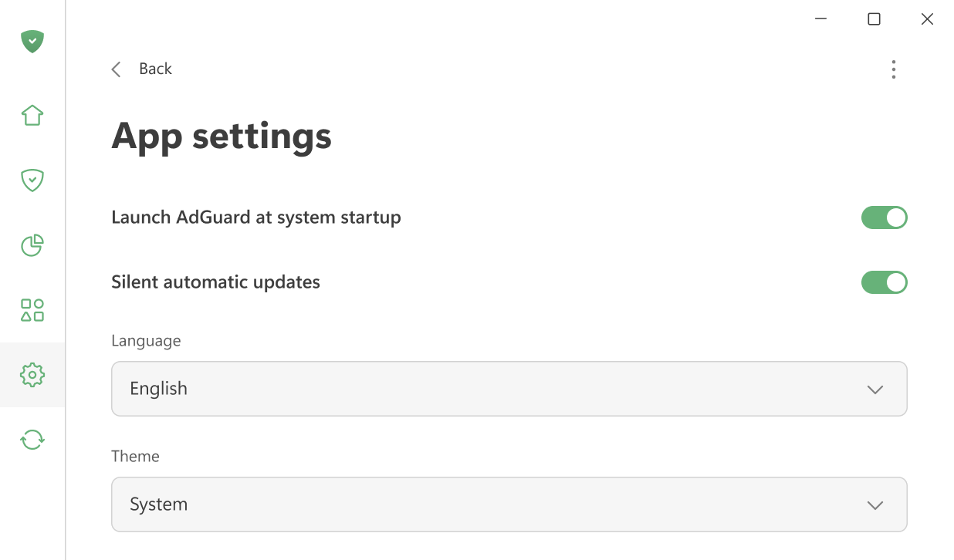Disable Launch AdGuard at system startup
954x560 pixels.
(885, 218)
